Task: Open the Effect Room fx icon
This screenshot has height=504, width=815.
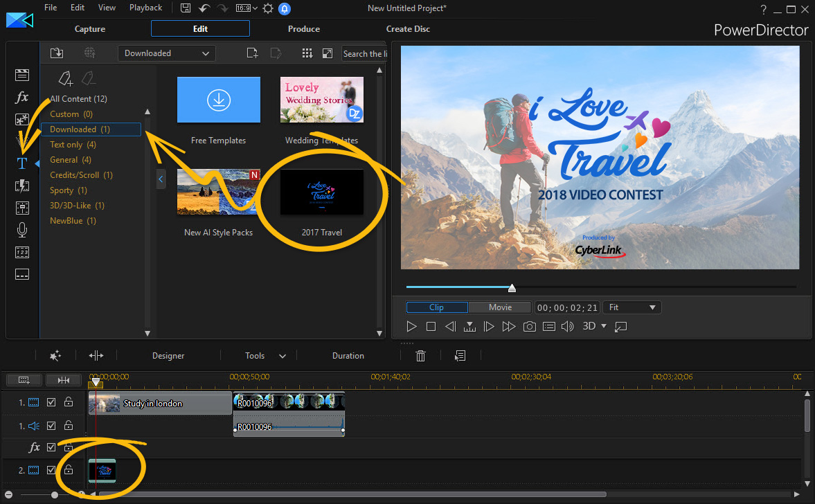Action: (22, 98)
